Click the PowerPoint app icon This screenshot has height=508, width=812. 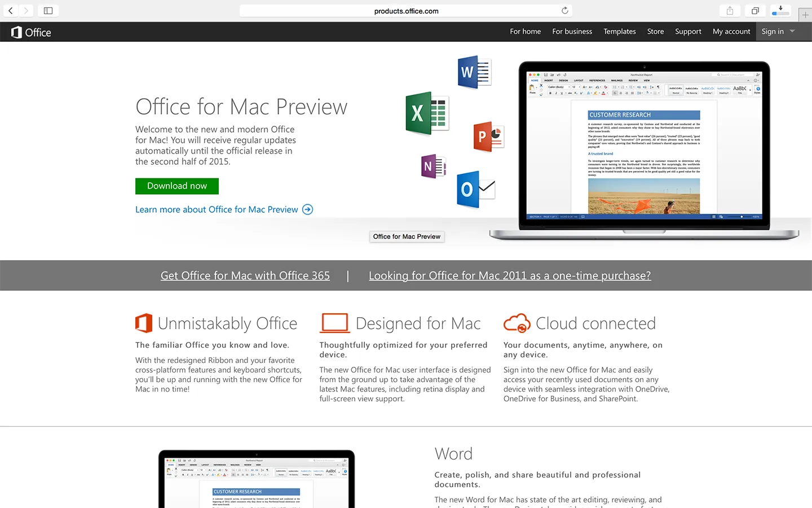(488, 137)
